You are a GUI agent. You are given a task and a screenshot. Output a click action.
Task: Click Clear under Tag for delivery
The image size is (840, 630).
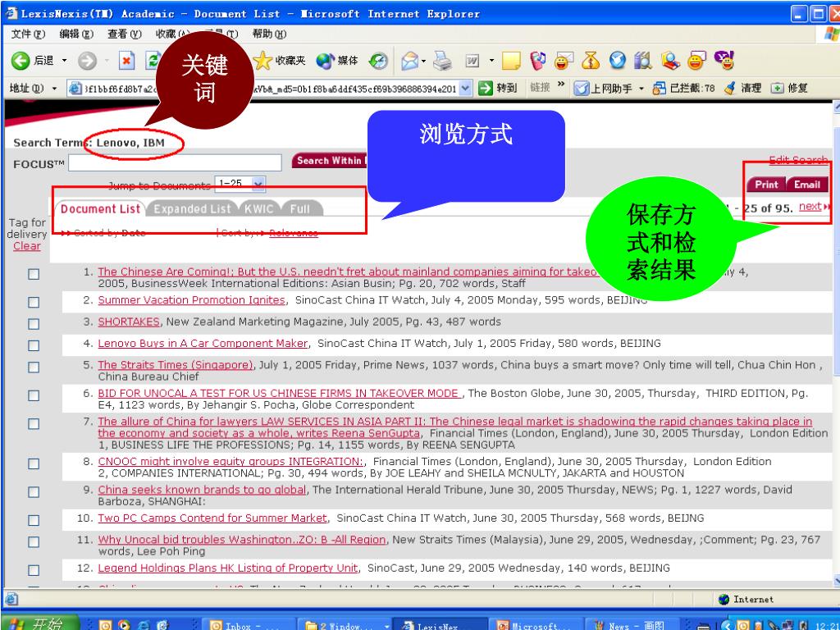(x=27, y=246)
